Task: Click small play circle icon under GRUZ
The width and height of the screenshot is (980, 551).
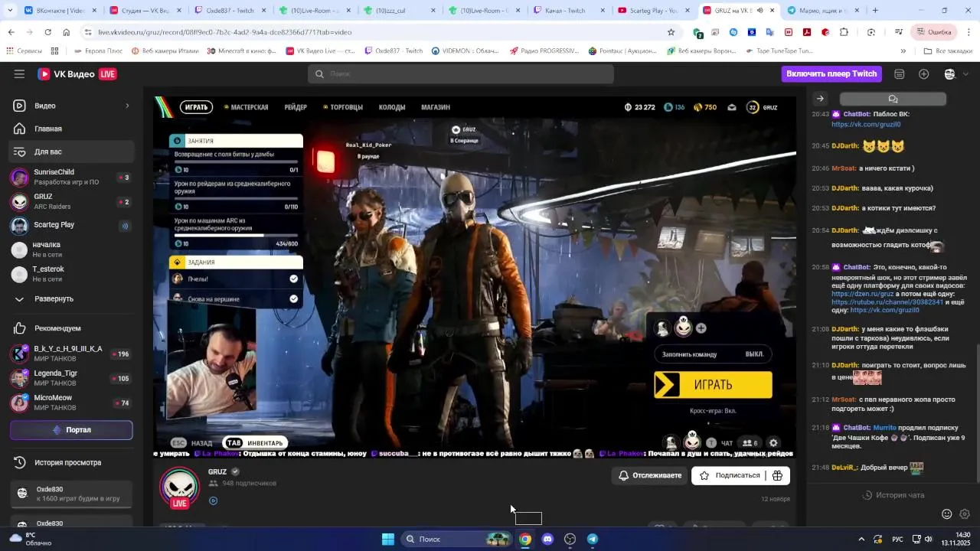Action: pos(214,501)
